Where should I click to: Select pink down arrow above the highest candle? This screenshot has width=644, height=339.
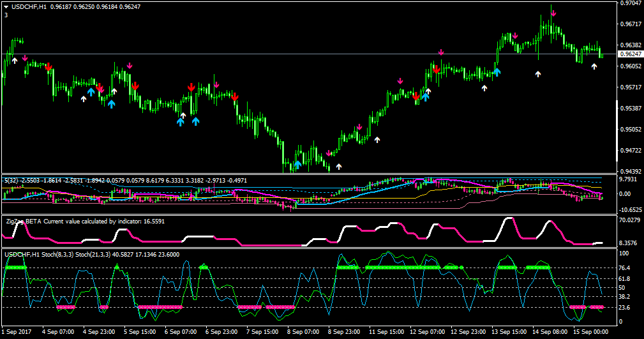[x=553, y=13]
